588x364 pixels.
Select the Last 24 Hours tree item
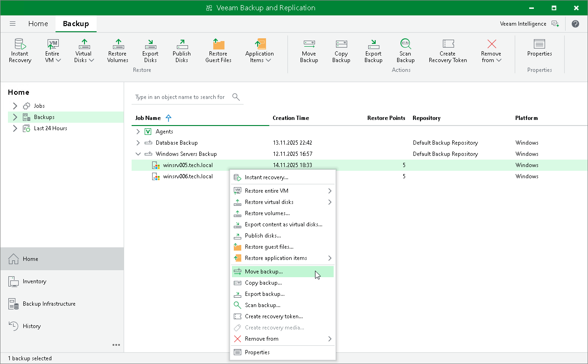tap(50, 128)
